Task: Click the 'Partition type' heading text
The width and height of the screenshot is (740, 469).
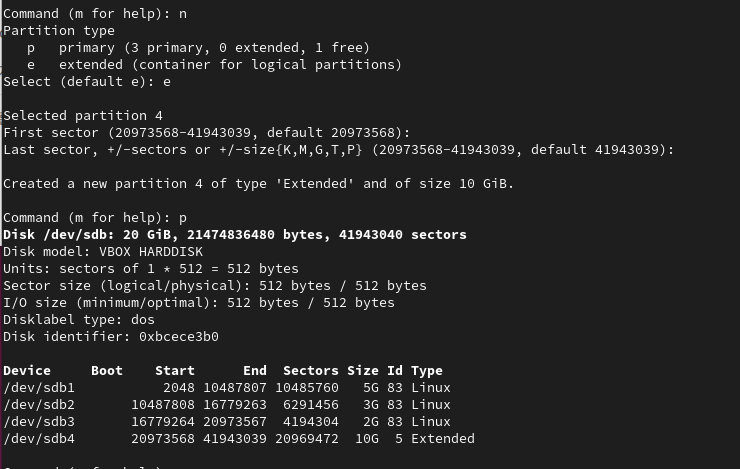Action: [59, 30]
